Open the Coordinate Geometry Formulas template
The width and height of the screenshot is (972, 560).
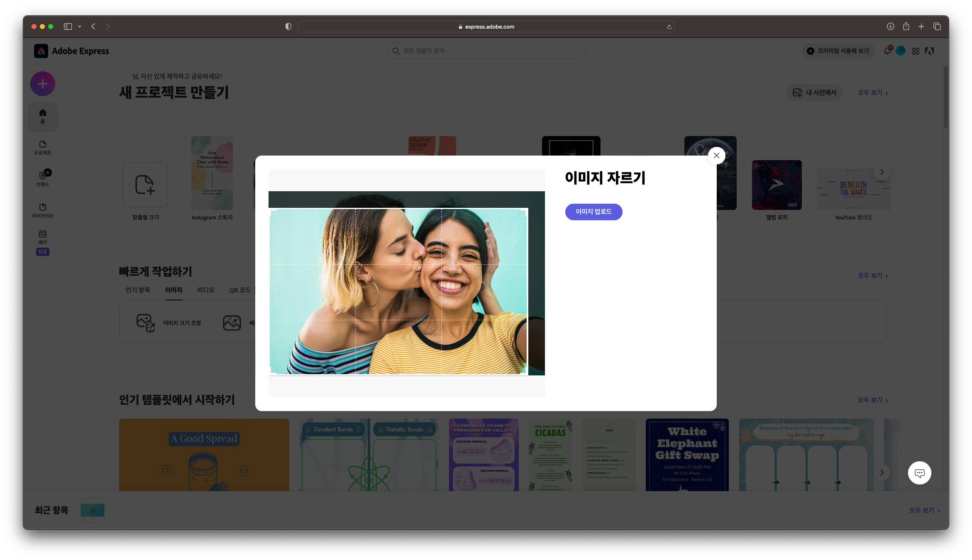(484, 455)
